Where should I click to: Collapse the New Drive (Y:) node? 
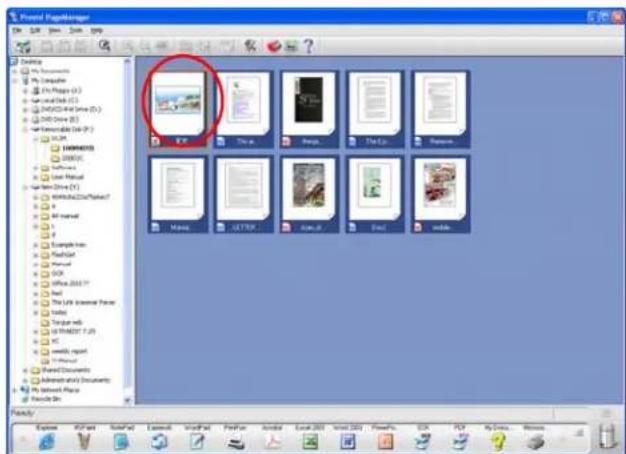(x=25, y=187)
